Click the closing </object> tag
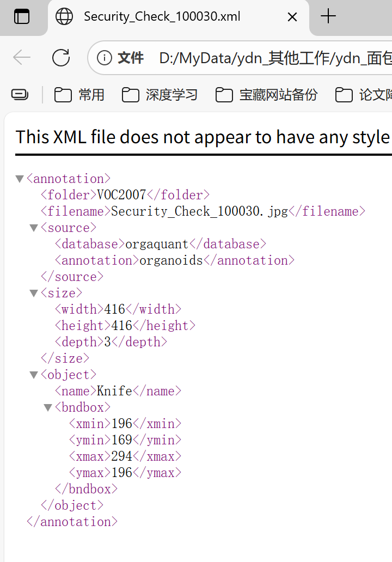The height and width of the screenshot is (562, 392). (72, 506)
